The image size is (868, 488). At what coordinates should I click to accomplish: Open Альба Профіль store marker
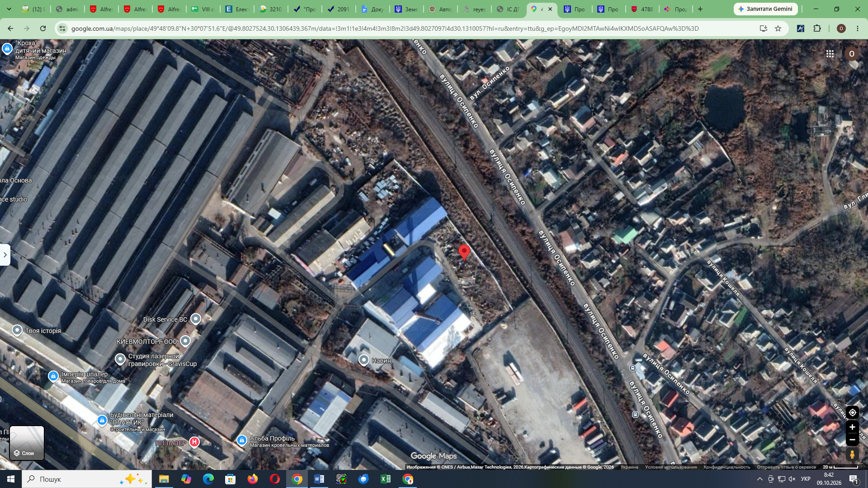(x=242, y=440)
